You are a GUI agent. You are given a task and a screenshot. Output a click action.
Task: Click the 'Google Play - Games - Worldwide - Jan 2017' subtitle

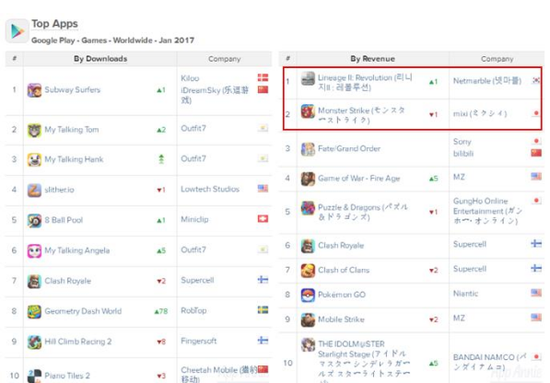coord(113,40)
